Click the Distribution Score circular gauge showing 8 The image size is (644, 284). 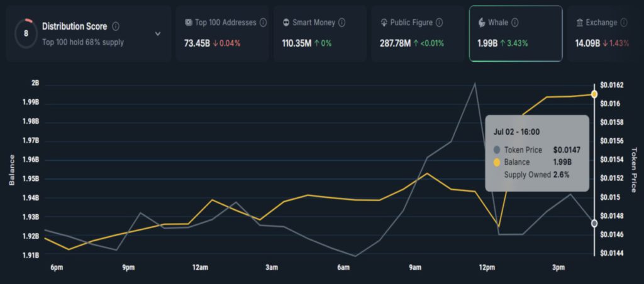click(x=26, y=34)
